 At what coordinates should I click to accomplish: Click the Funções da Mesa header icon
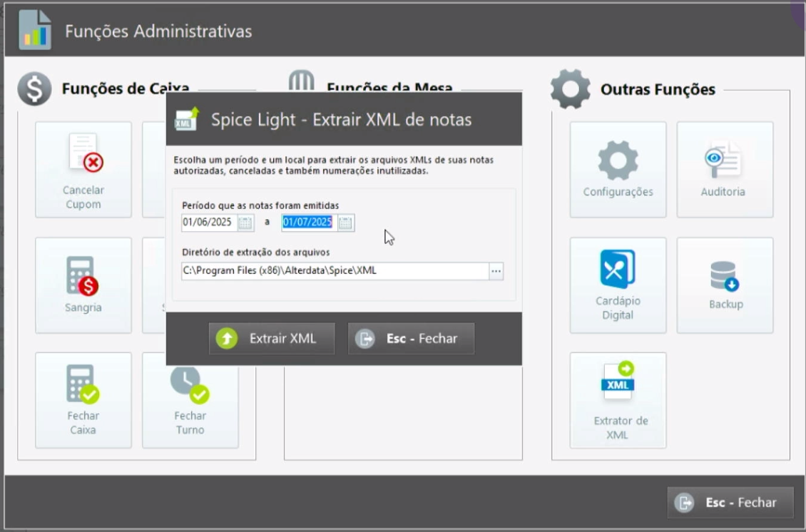tap(301, 81)
